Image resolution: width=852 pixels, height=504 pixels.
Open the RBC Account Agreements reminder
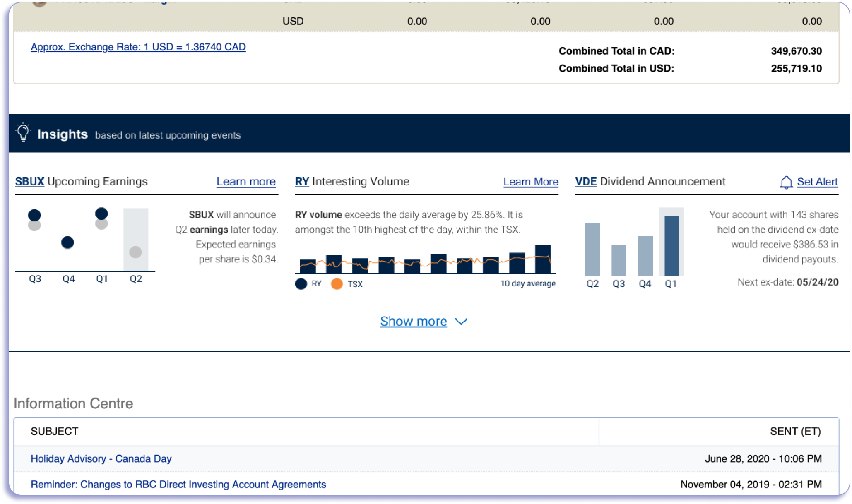(178, 484)
